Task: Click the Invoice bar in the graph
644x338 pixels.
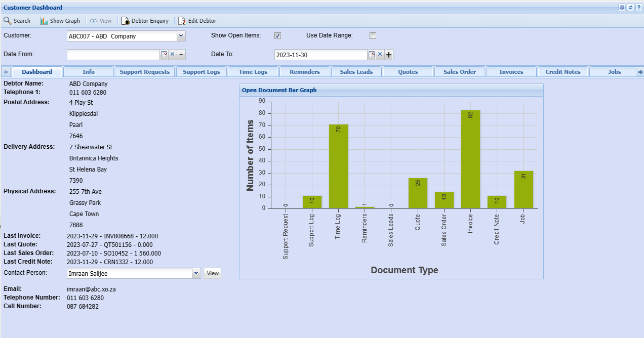Action: pyautogui.click(x=470, y=159)
